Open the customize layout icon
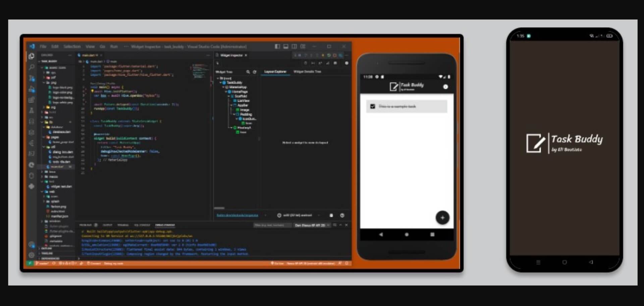Viewport: 644px width, 306px height. pyautogui.click(x=303, y=46)
